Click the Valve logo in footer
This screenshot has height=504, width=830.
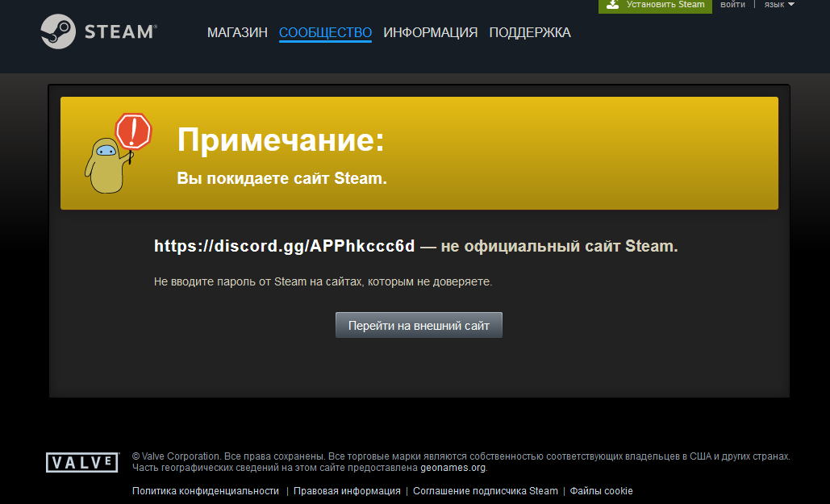click(82, 462)
